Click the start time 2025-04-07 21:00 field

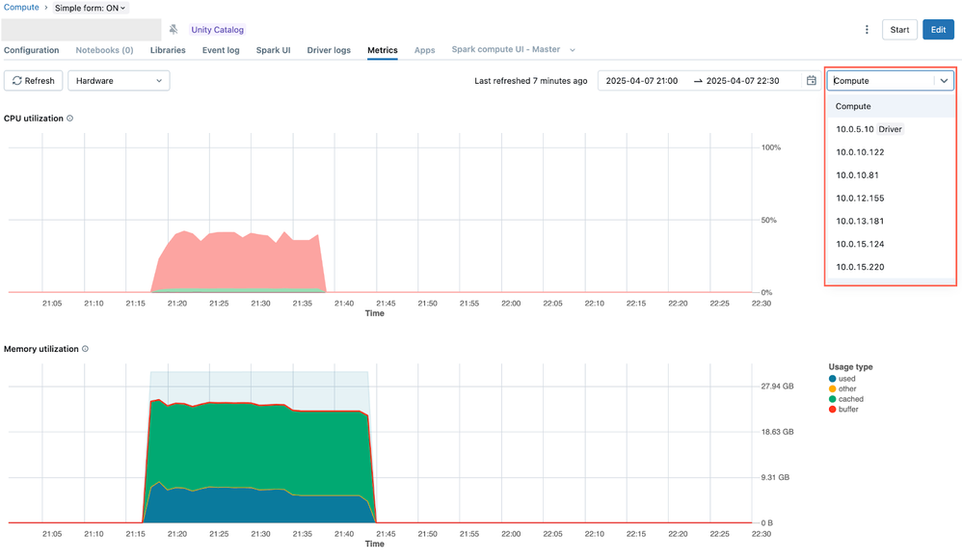(641, 81)
